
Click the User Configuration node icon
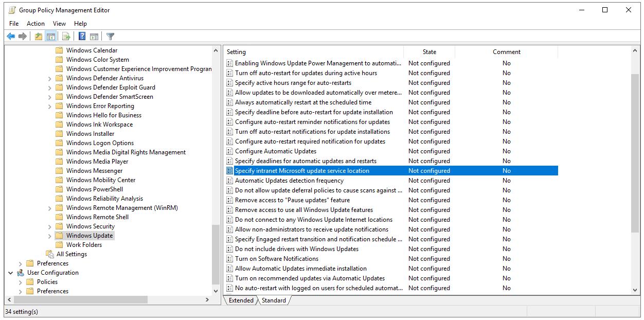coord(21,273)
